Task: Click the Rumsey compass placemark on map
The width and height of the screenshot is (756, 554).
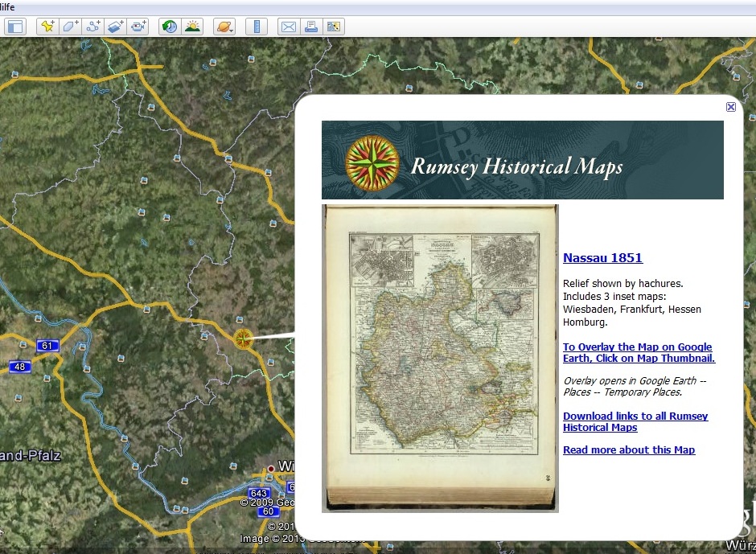Action: pos(244,339)
